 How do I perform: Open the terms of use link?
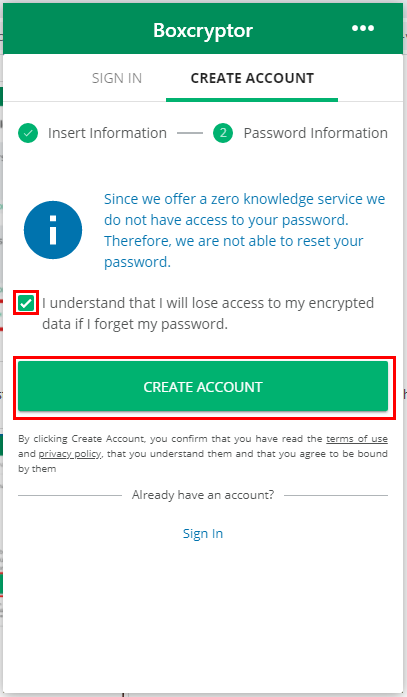click(357, 439)
